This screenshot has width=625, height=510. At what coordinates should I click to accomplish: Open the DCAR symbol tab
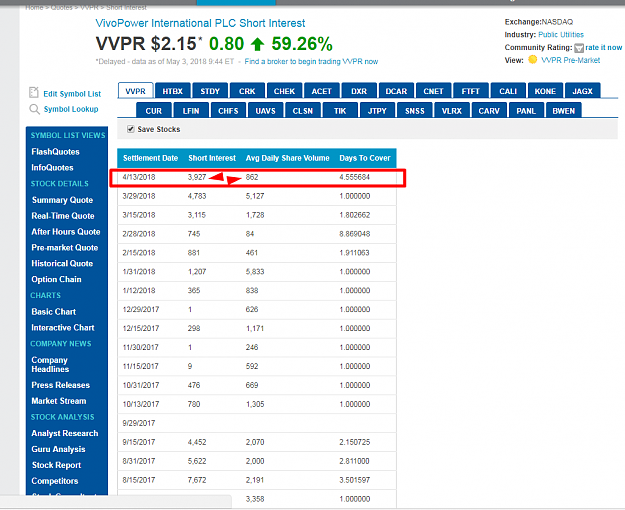pos(396,91)
